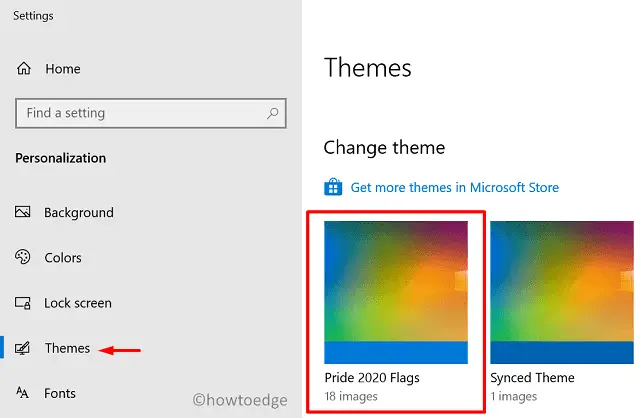This screenshot has height=418, width=640.
Task: Apply the Pride 2020 Flags theme thumbnail
Action: coord(396,290)
